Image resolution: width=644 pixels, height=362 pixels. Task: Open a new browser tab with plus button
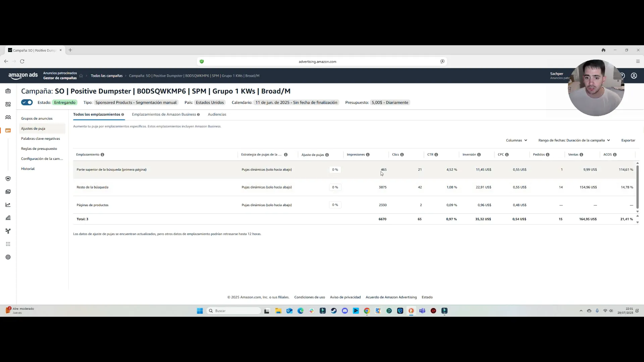click(x=70, y=50)
